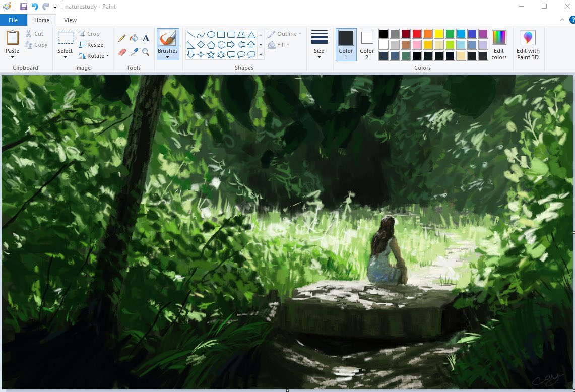The width and height of the screenshot is (575, 392).
Task: Choose the Rectangle shape
Action: click(221, 35)
